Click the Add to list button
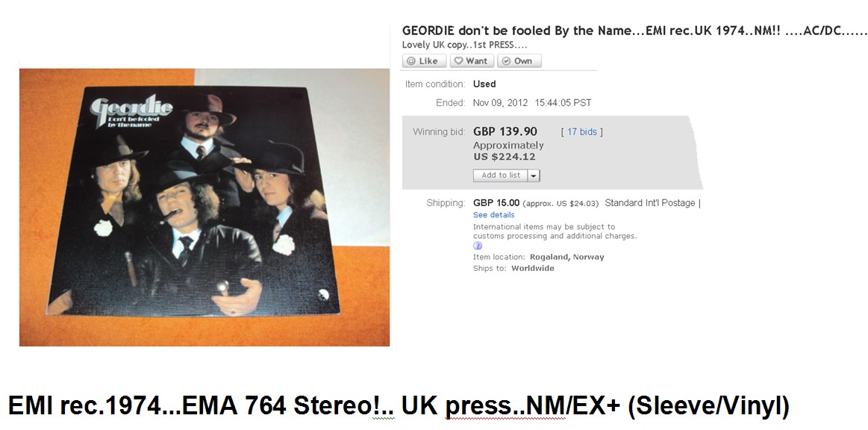This screenshot has width=868, height=430. pyautogui.click(x=501, y=175)
